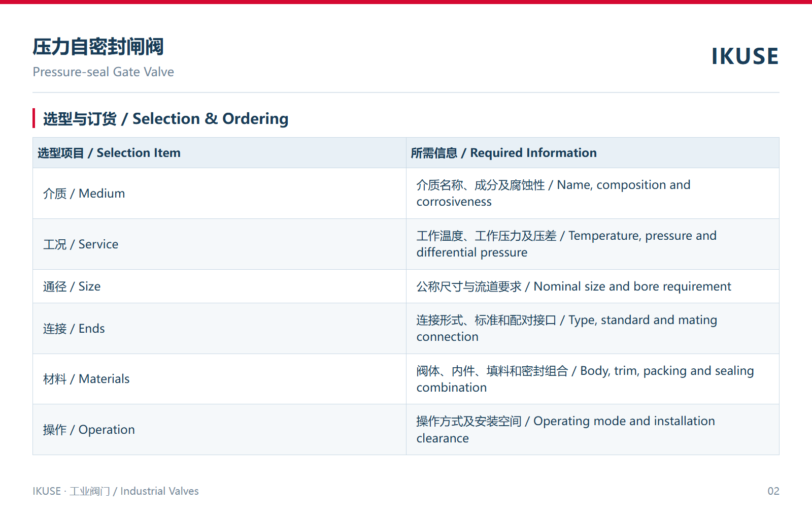
Task: Select the Pressure-seal Gate Valve subtitle
Action: tap(104, 72)
